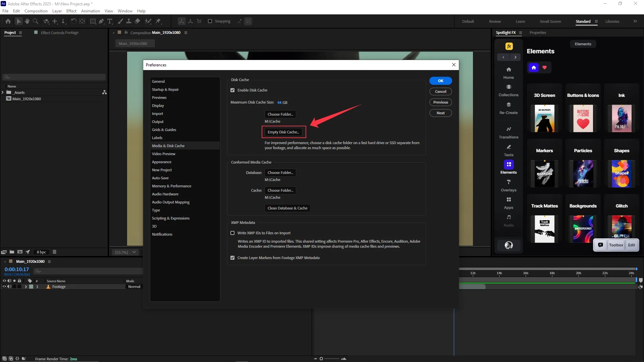Enable Write XMP IDs to Files on Import
644x362 pixels.
[x=232, y=233]
